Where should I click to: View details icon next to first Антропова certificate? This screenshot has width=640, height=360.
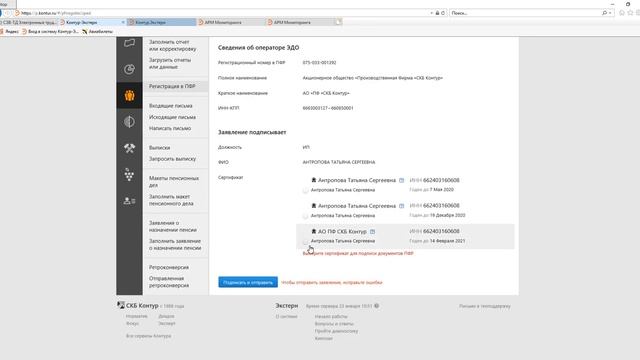[401, 180]
